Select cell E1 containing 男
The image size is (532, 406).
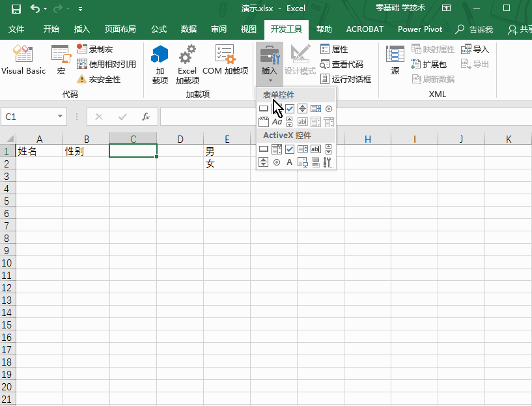(x=227, y=151)
